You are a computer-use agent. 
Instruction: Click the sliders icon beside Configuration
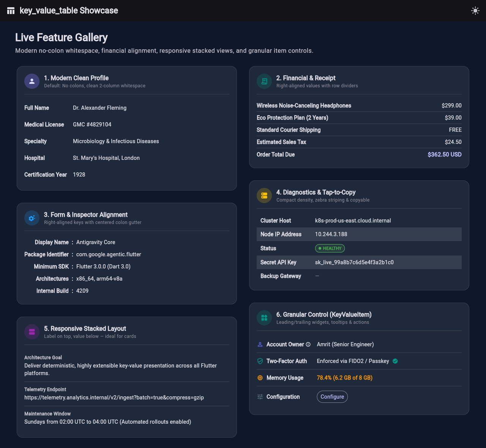point(260,397)
